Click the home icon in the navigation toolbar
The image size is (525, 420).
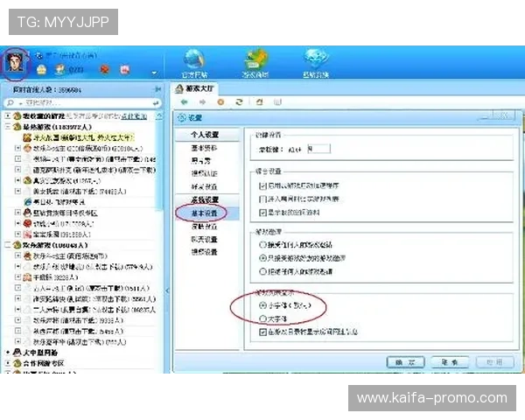[260, 101]
